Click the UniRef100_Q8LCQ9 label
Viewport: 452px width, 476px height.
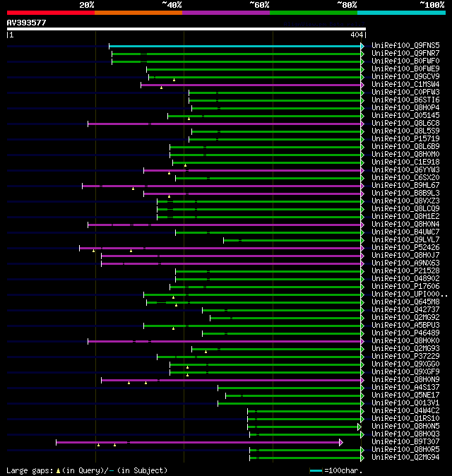click(x=405, y=209)
